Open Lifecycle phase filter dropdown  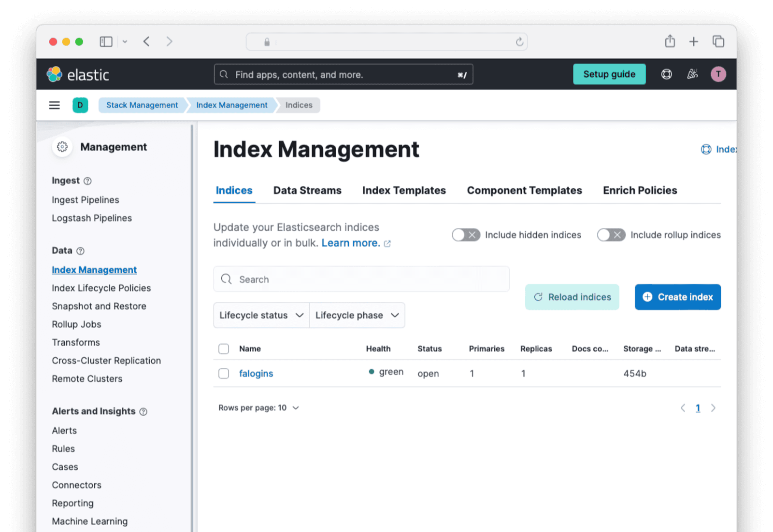coord(357,315)
